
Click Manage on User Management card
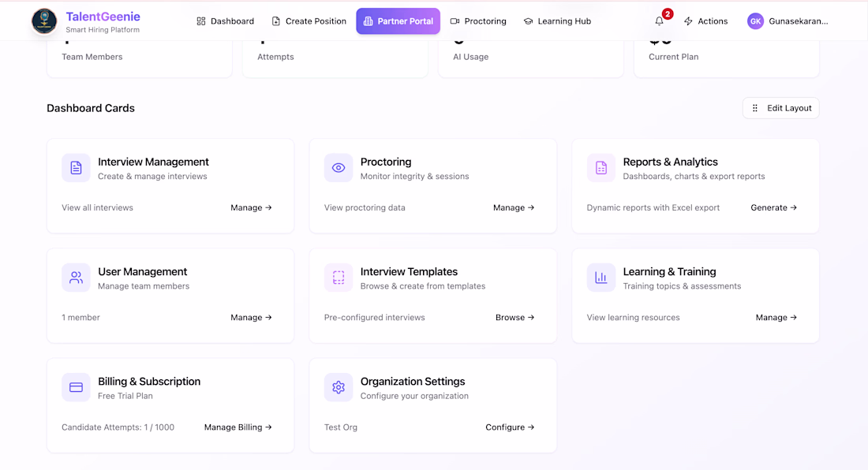click(251, 317)
